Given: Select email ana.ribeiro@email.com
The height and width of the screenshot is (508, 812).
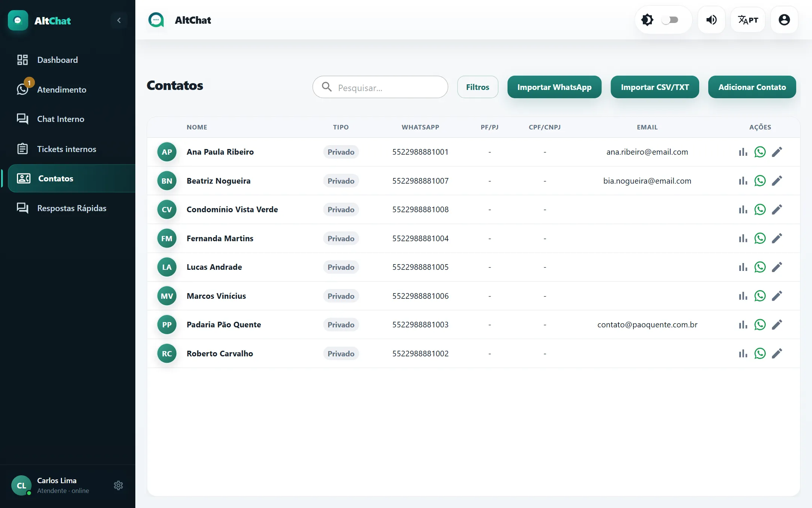Looking at the screenshot, I should point(647,152).
